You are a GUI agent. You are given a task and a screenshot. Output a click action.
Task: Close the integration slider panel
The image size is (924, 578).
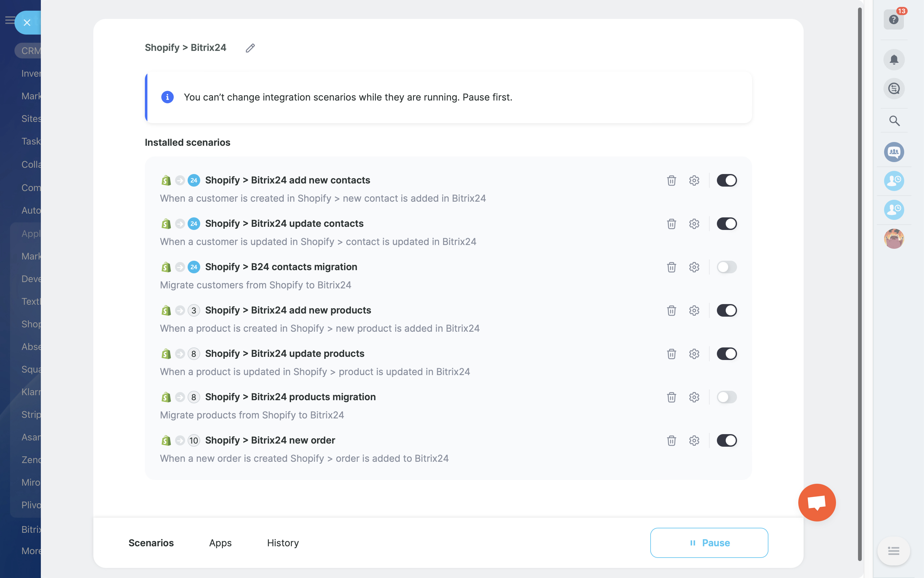click(27, 23)
